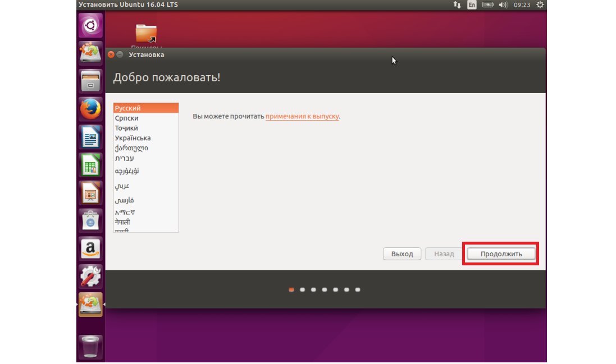Image resolution: width=616 pixels, height=364 pixels.
Task: Click the Назад button
Action: 444,254
